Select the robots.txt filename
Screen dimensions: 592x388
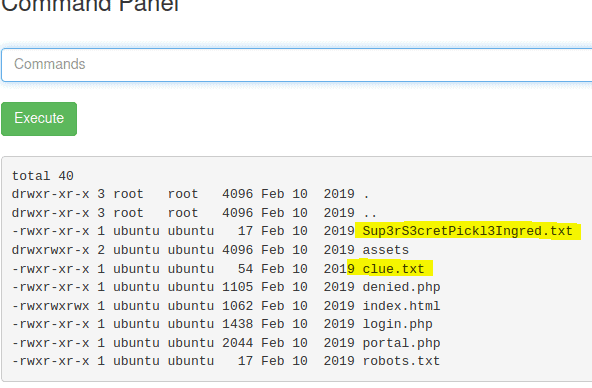click(401, 361)
